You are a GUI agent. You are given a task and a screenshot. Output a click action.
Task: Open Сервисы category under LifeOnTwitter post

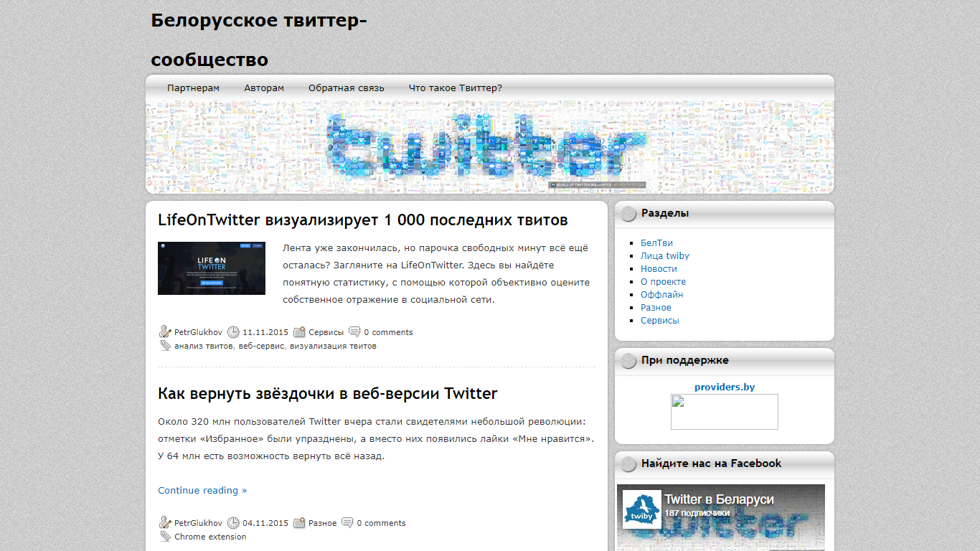pos(326,332)
